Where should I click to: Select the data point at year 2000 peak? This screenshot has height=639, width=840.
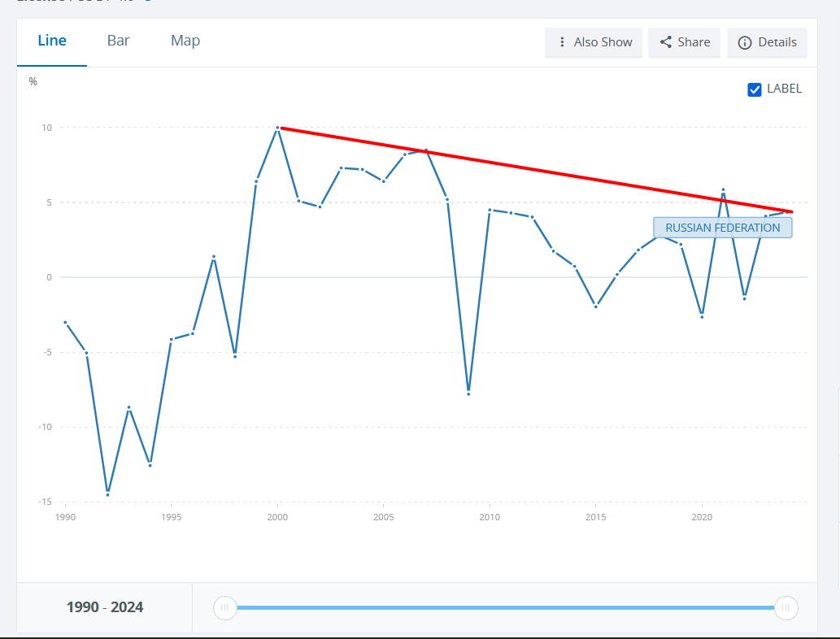click(x=277, y=128)
